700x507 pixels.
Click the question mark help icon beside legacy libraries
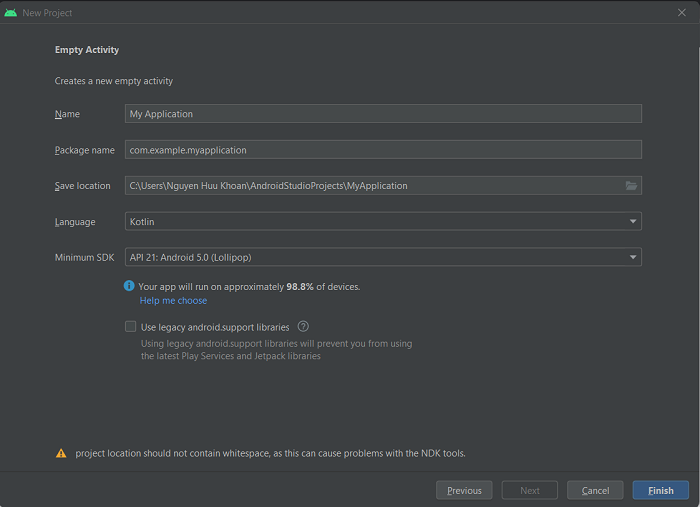click(x=303, y=327)
